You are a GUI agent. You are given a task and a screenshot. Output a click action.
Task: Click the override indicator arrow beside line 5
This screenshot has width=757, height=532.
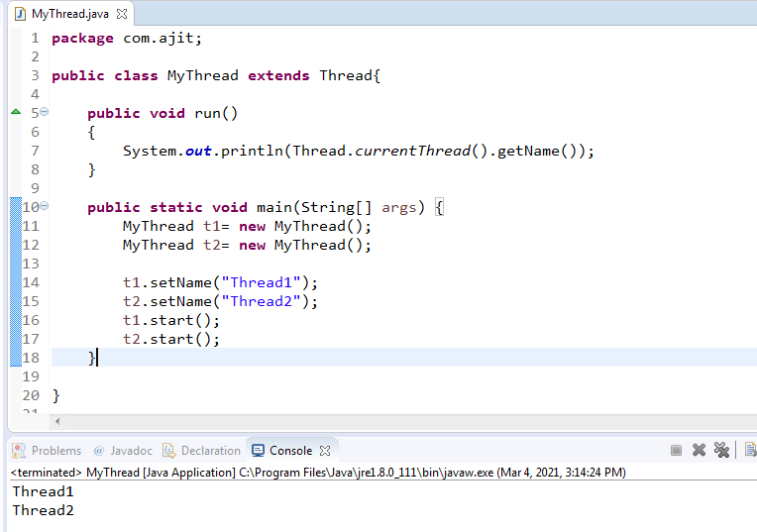coord(15,112)
